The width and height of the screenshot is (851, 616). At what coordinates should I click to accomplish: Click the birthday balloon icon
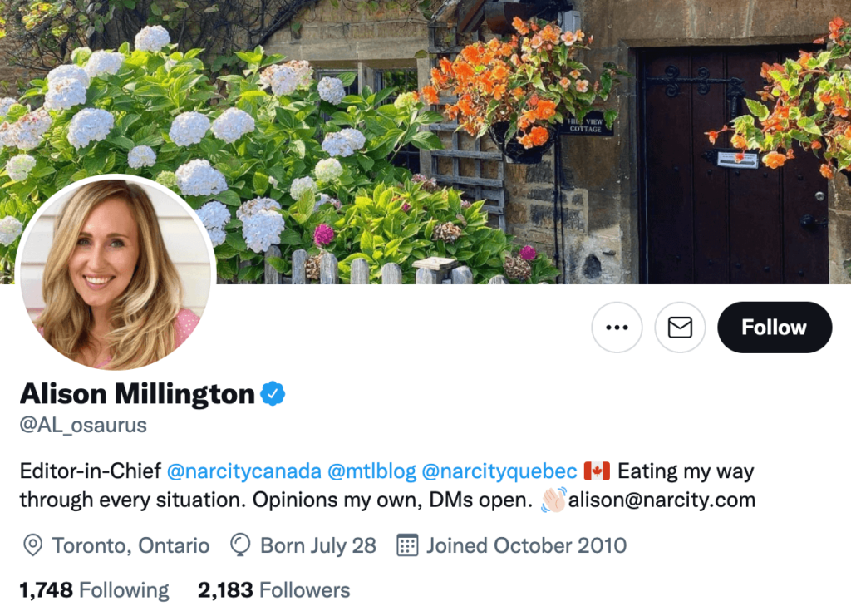[x=241, y=546]
